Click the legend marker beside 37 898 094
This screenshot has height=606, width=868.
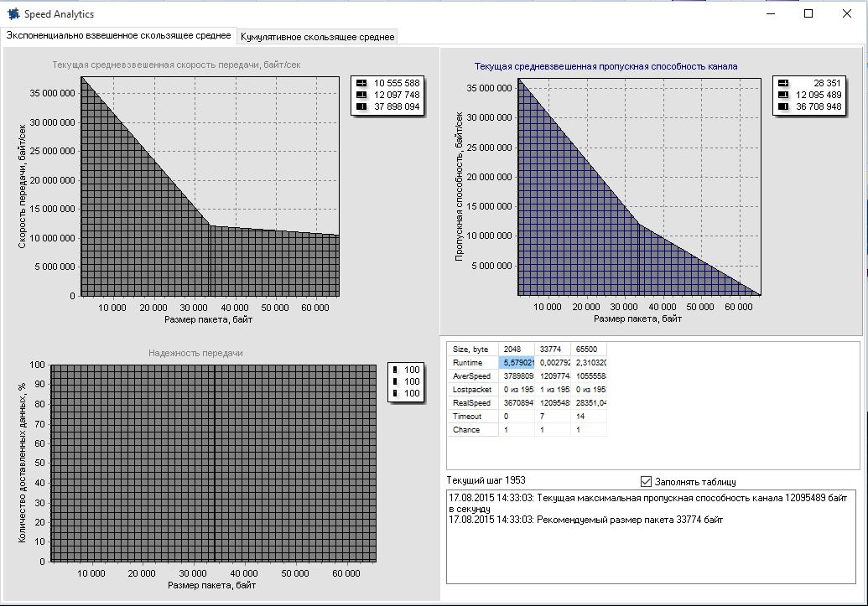[361, 106]
